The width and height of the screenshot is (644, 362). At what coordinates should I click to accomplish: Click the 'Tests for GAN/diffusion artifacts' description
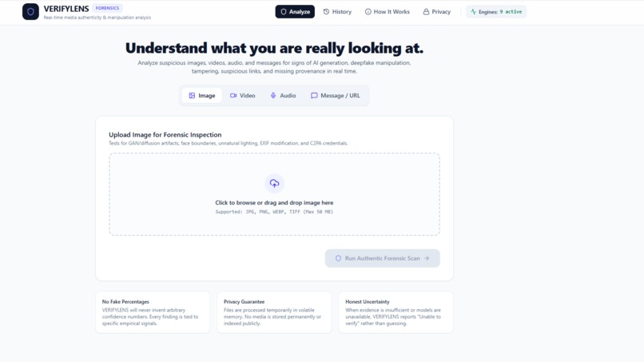pos(228,143)
